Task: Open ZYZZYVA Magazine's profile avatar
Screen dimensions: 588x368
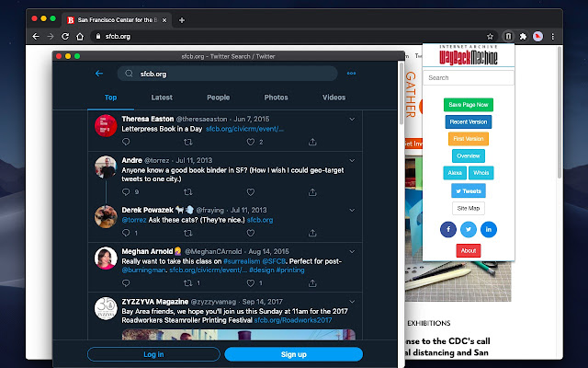Action: coord(106,309)
